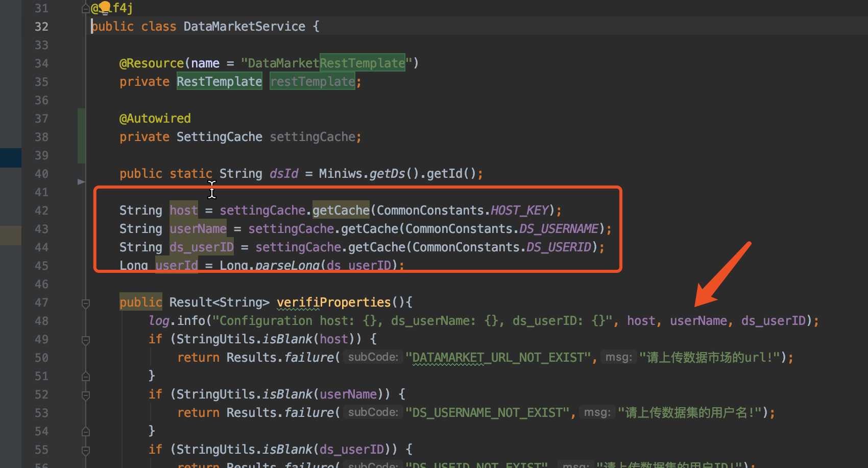This screenshot has height=468, width=868.
Task: Click isBlank(ds_userID) on line 55
Action: point(327,450)
